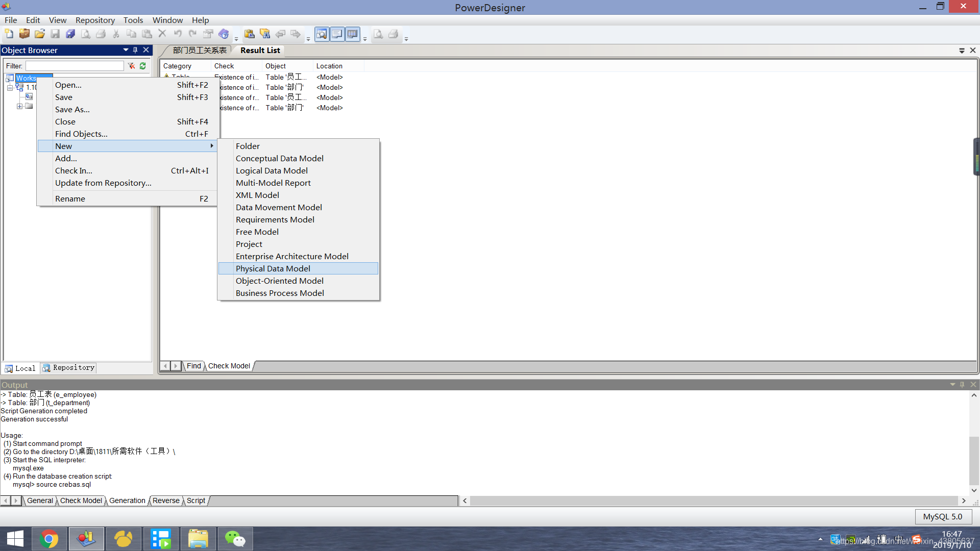Click the first Print Preview toolbar icon
The width and height of the screenshot is (980, 551).
pyautogui.click(x=86, y=34)
